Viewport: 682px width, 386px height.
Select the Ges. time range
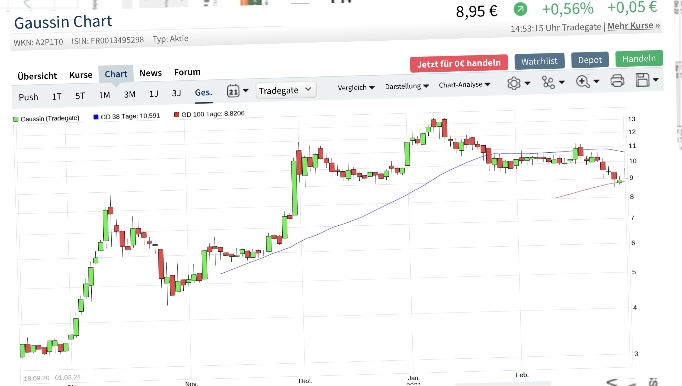203,93
